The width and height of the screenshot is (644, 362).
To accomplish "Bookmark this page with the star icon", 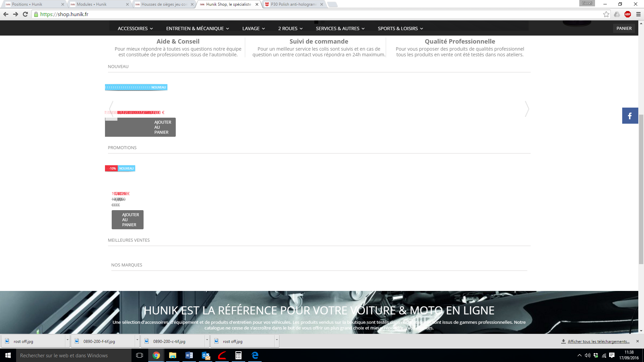I will [x=606, y=14].
